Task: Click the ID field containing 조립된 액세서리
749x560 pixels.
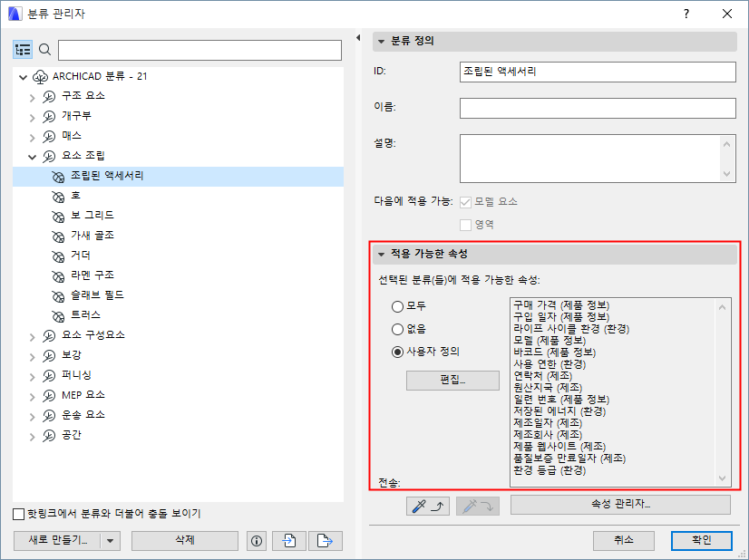Action: coord(598,72)
